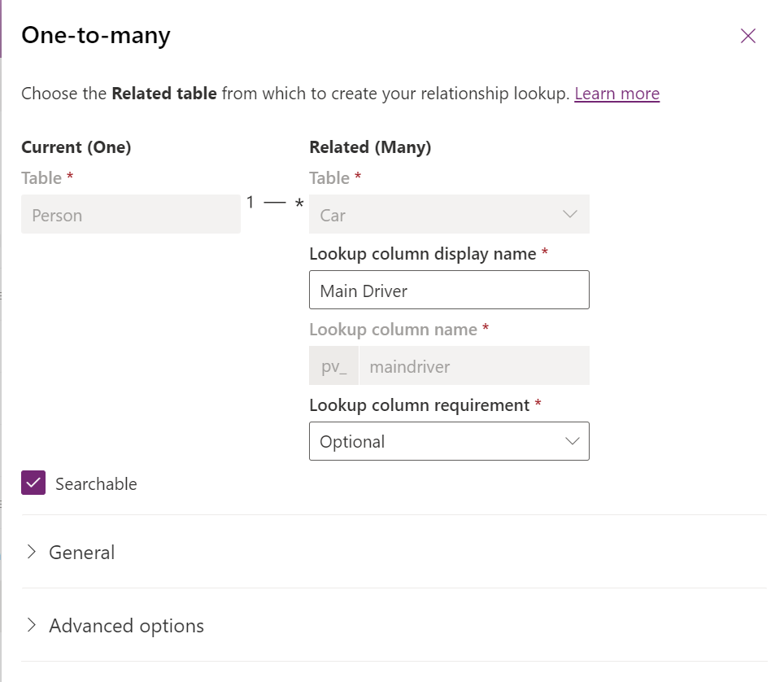Click the maindriver lookup column name field
Image resolution: width=784 pixels, height=682 pixels.
tap(474, 365)
